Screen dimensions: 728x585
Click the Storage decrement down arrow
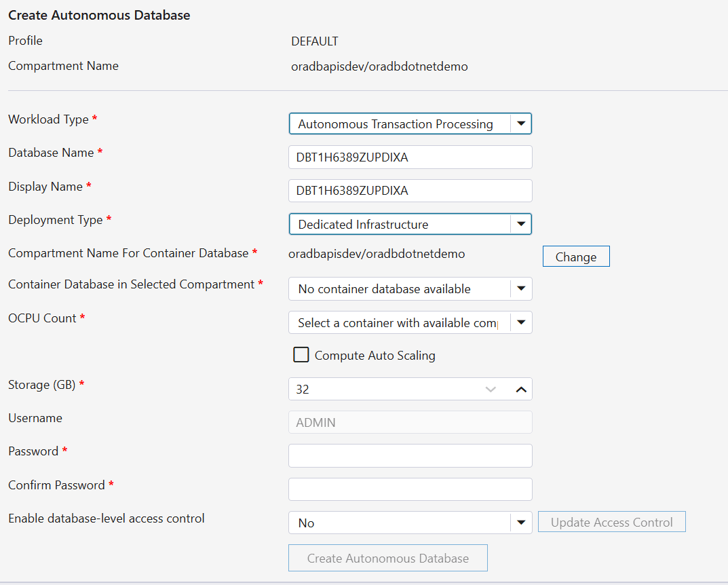click(x=491, y=389)
